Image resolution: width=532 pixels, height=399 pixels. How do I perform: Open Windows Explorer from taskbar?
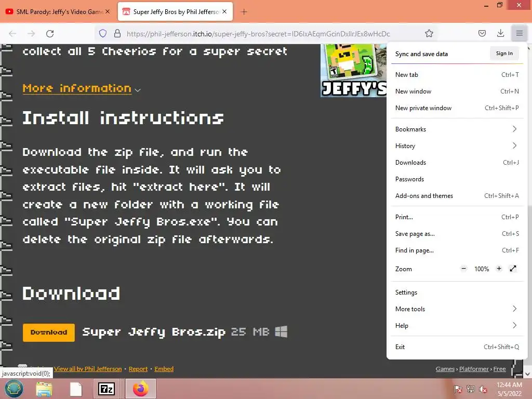coord(44,389)
